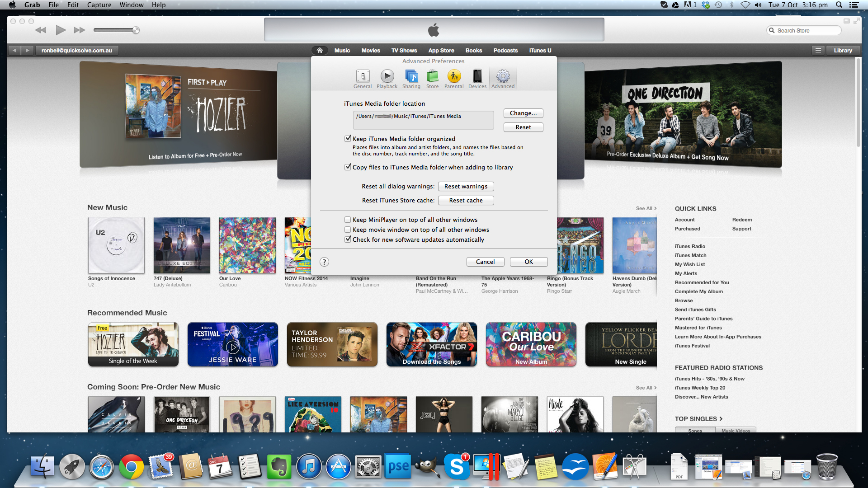Open the Movies store tab
The image size is (868, 488).
click(x=371, y=50)
